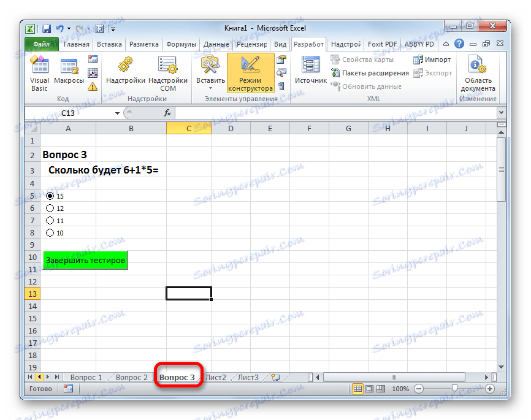Switch to Page Break Preview
531x420 pixels.
pyautogui.click(x=381, y=389)
